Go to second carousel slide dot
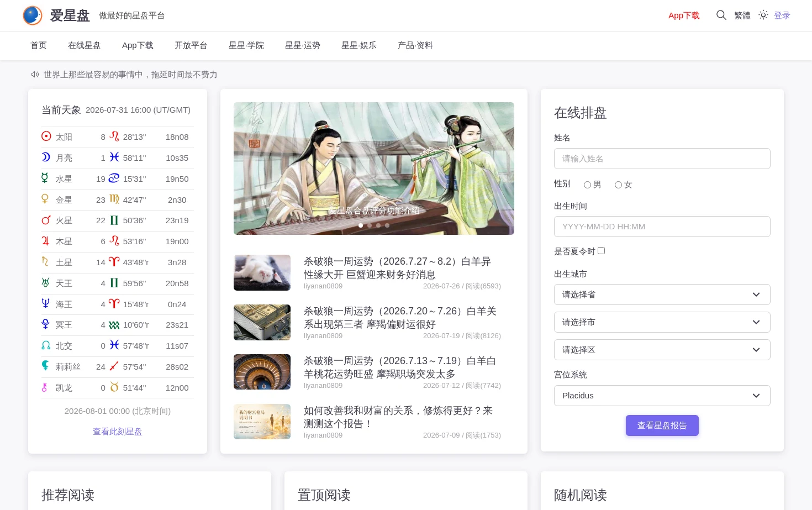The width and height of the screenshot is (812, 510). (370, 225)
